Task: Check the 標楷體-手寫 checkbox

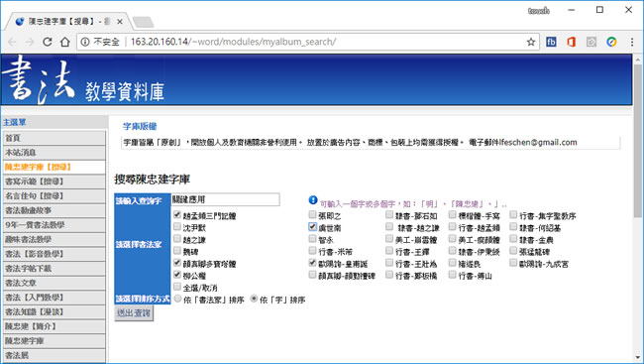Action: point(452,214)
